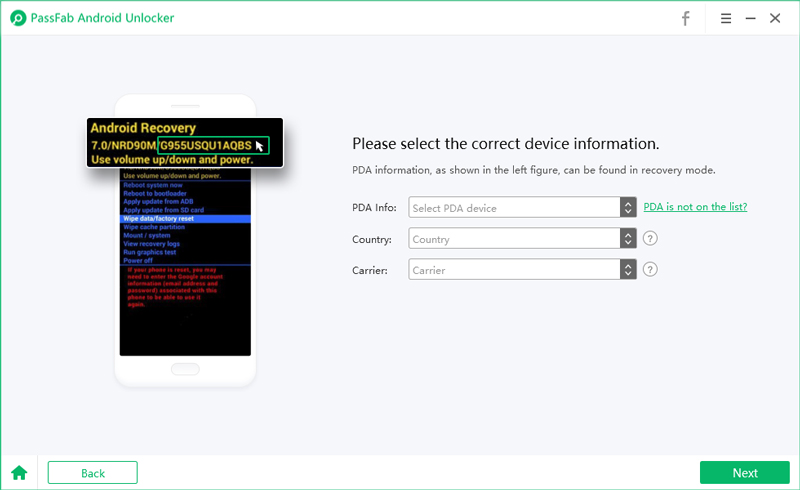Show help for the Carrier field

click(x=650, y=270)
